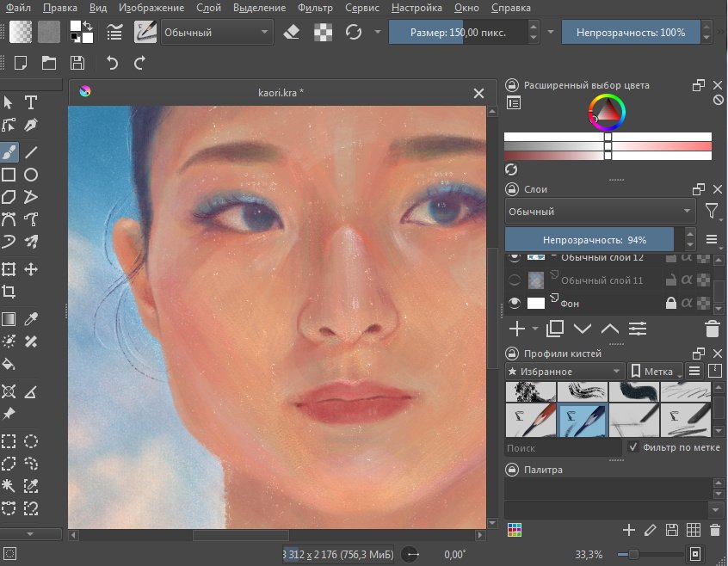Close the kaori.kra document

(x=478, y=93)
